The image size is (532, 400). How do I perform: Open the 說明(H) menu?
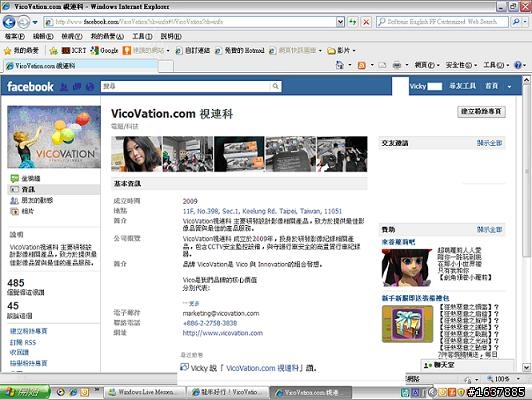click(171, 36)
